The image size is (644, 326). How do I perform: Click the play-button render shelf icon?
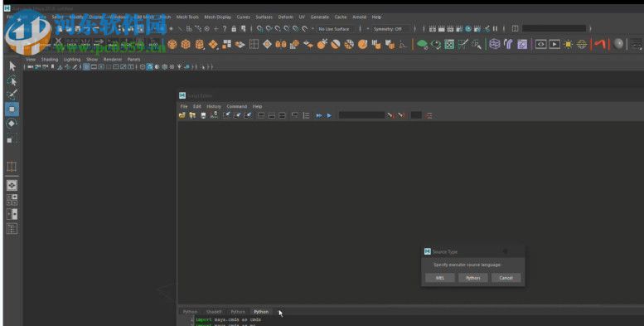[x=554, y=44]
